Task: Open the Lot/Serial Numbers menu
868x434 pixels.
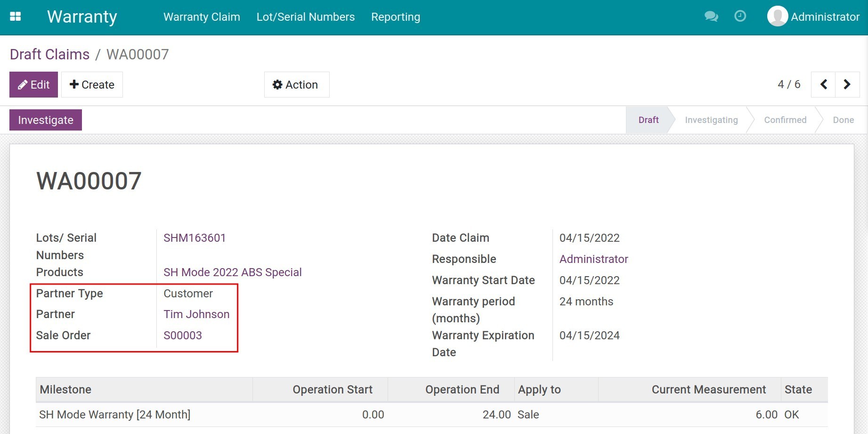Action: coord(306,17)
